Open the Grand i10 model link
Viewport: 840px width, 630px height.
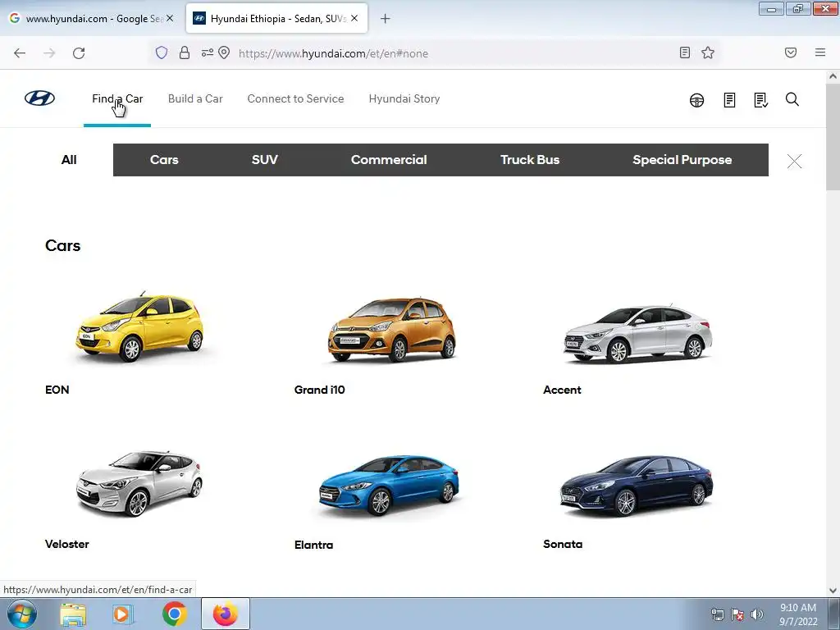pyautogui.click(x=319, y=390)
